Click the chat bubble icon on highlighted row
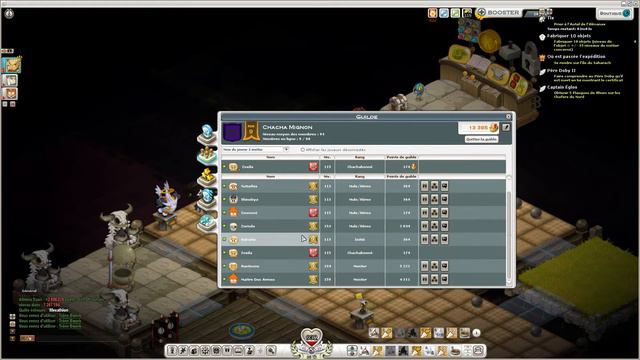 444,239
